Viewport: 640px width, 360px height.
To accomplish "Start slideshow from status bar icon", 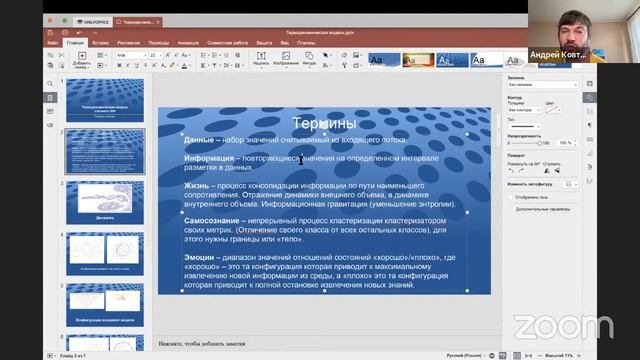I will pos(50,356).
